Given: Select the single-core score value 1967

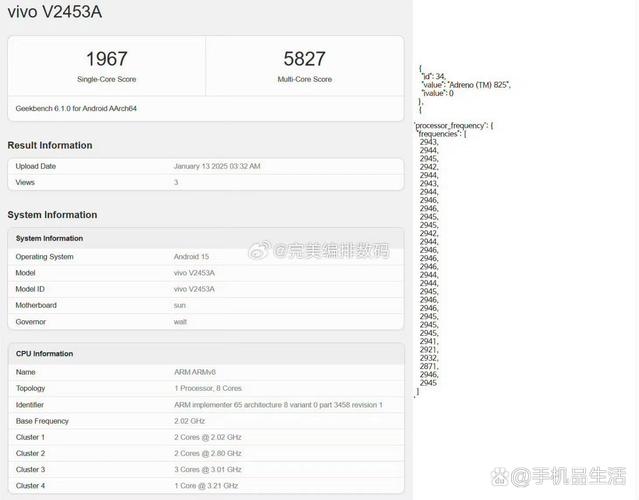Looking at the screenshot, I should pyautogui.click(x=107, y=59).
